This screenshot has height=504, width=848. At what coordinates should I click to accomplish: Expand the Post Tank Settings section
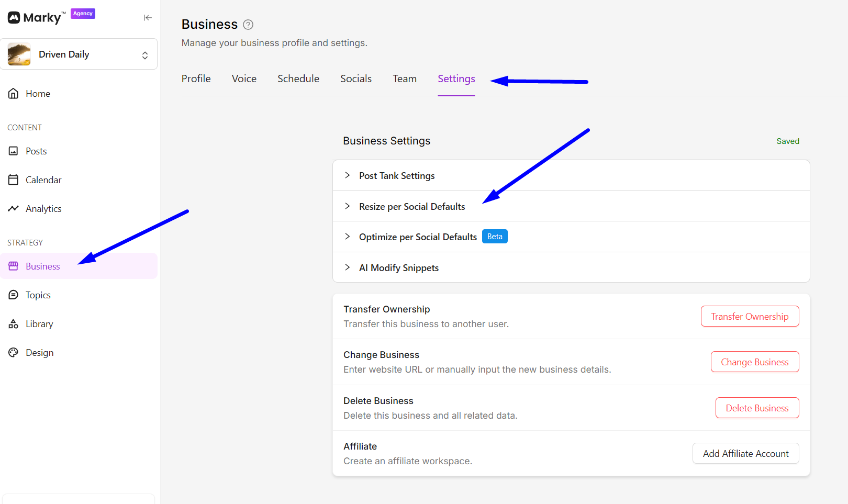click(348, 175)
